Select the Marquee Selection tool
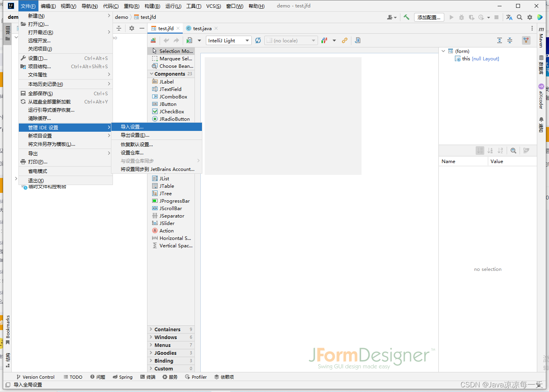The width and height of the screenshot is (549, 392). [x=171, y=59]
